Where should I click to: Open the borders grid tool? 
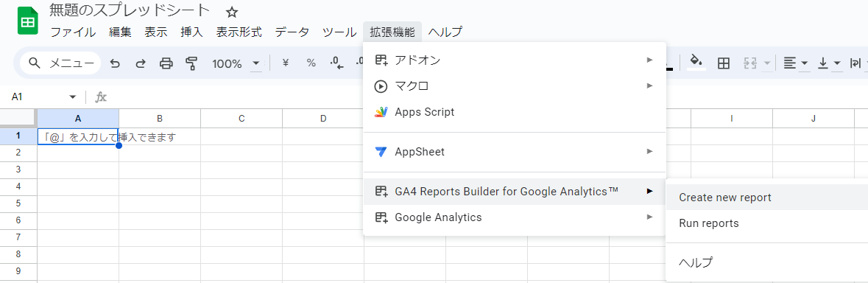point(723,63)
